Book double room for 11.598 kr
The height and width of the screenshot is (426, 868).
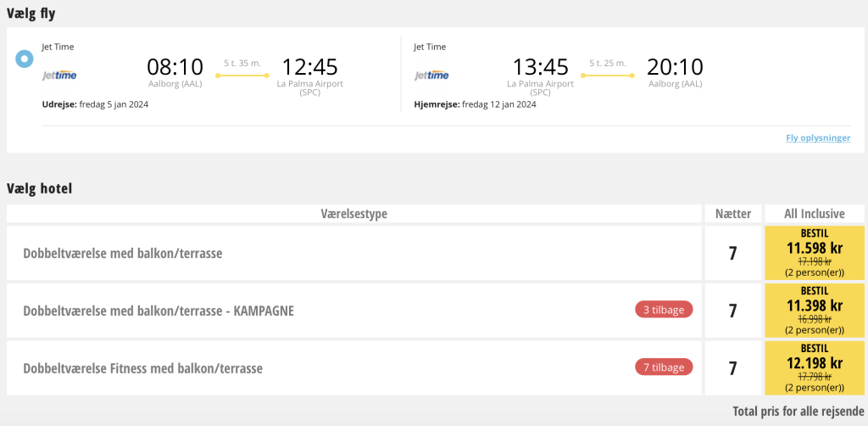pos(815,253)
